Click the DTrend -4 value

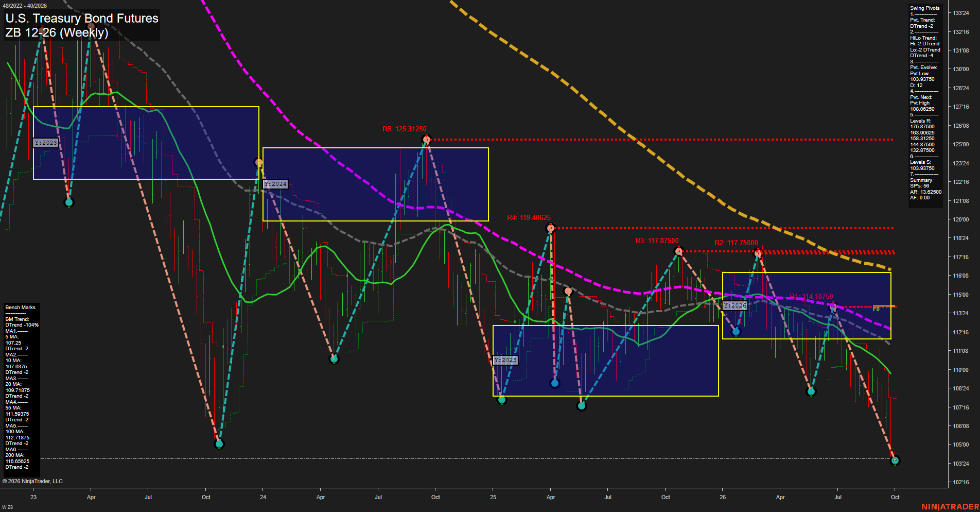click(x=921, y=56)
